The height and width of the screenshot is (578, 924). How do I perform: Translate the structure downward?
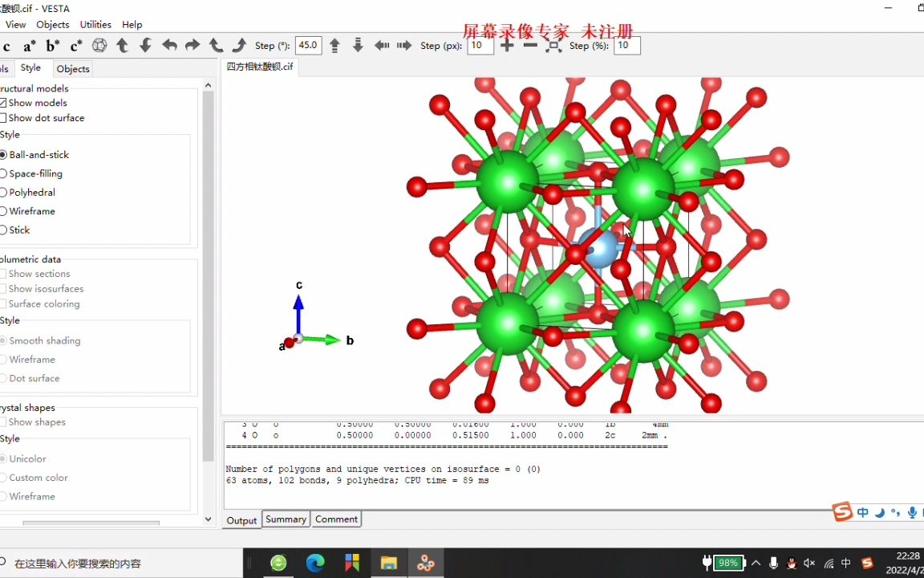point(358,46)
